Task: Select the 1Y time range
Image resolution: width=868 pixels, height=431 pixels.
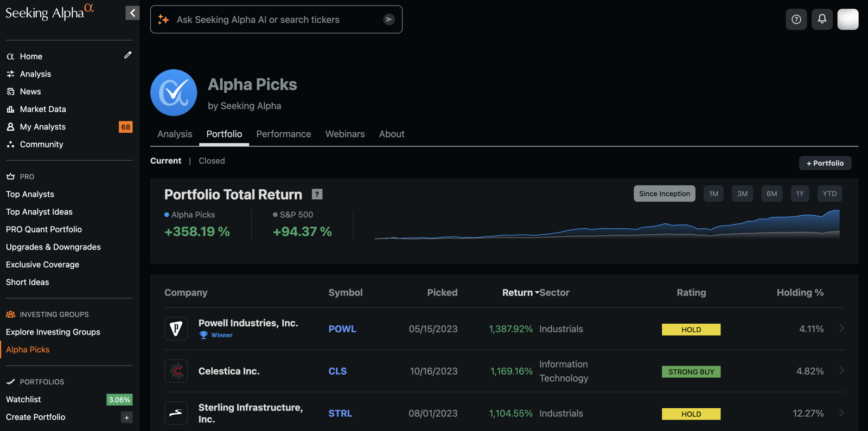Action: tap(800, 194)
